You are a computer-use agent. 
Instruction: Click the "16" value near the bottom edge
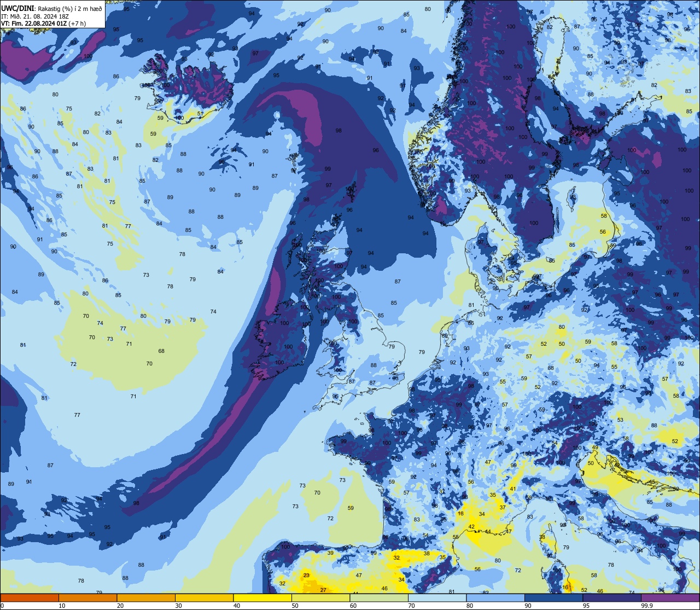click(x=565, y=587)
